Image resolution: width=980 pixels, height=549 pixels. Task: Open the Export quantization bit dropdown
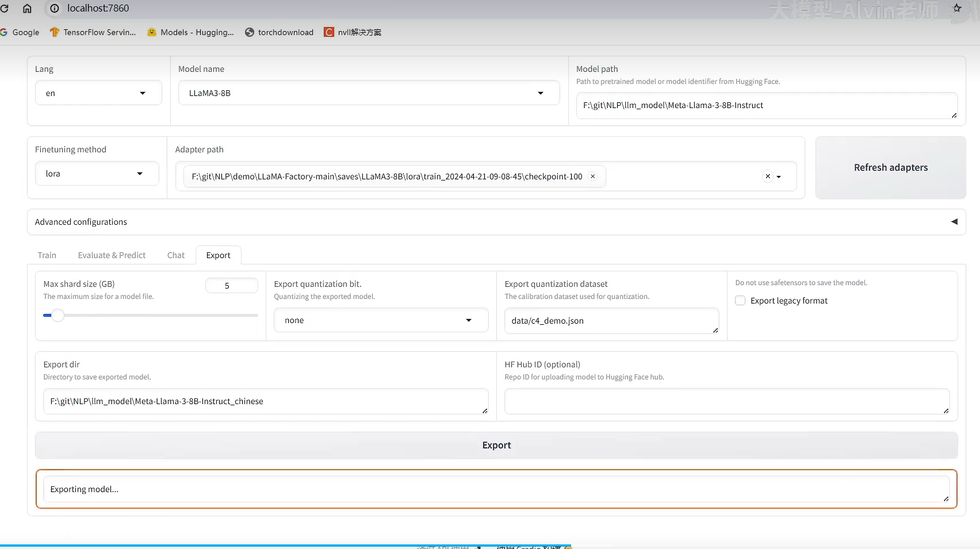381,320
